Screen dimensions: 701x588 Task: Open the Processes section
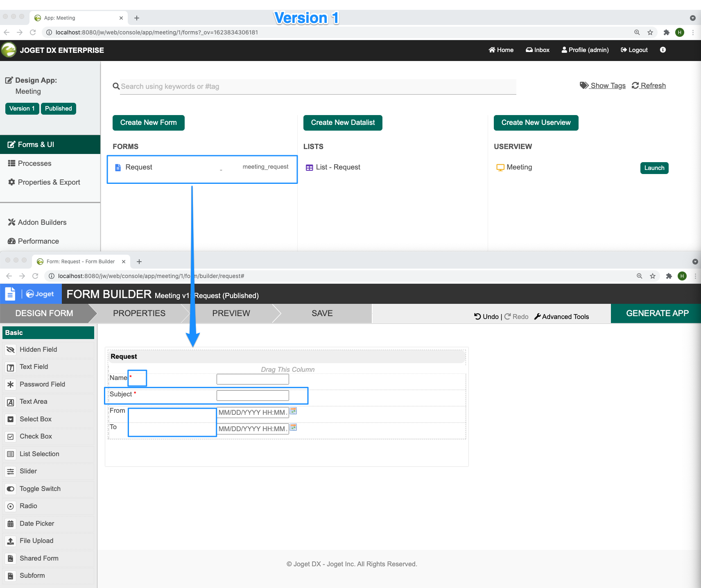[x=50, y=163]
